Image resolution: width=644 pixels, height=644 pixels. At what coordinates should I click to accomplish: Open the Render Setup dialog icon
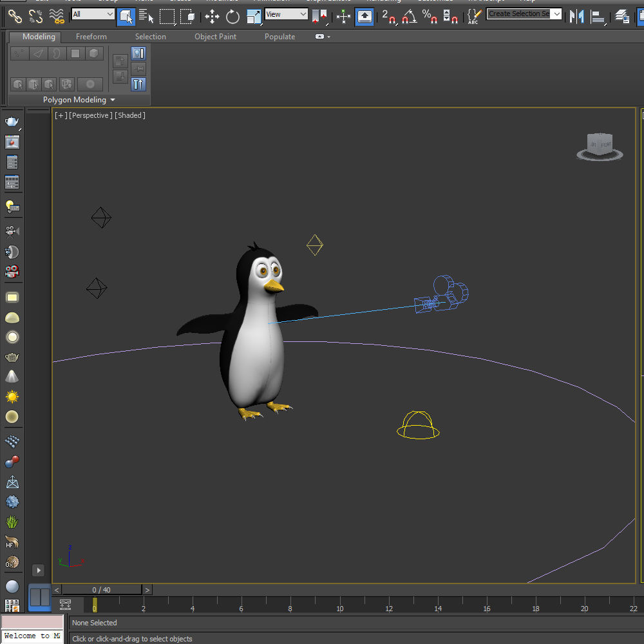coord(12,162)
